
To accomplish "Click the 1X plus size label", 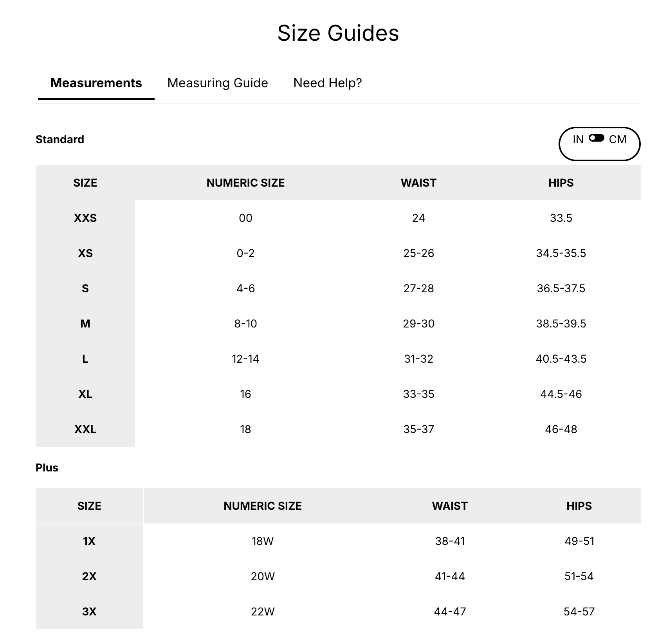I will click(x=89, y=541).
